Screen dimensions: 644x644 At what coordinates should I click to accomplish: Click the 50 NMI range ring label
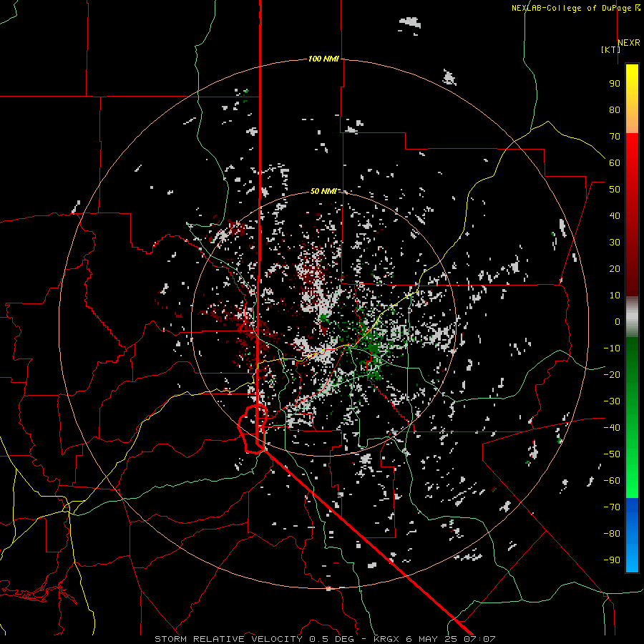tap(323, 191)
